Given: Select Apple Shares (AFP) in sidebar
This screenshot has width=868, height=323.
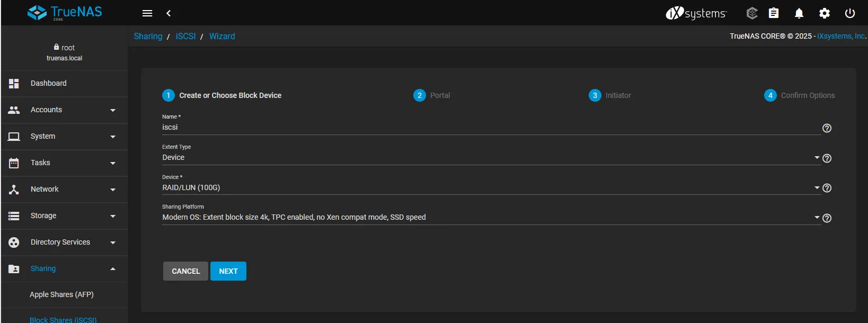Looking at the screenshot, I should click(61, 295).
